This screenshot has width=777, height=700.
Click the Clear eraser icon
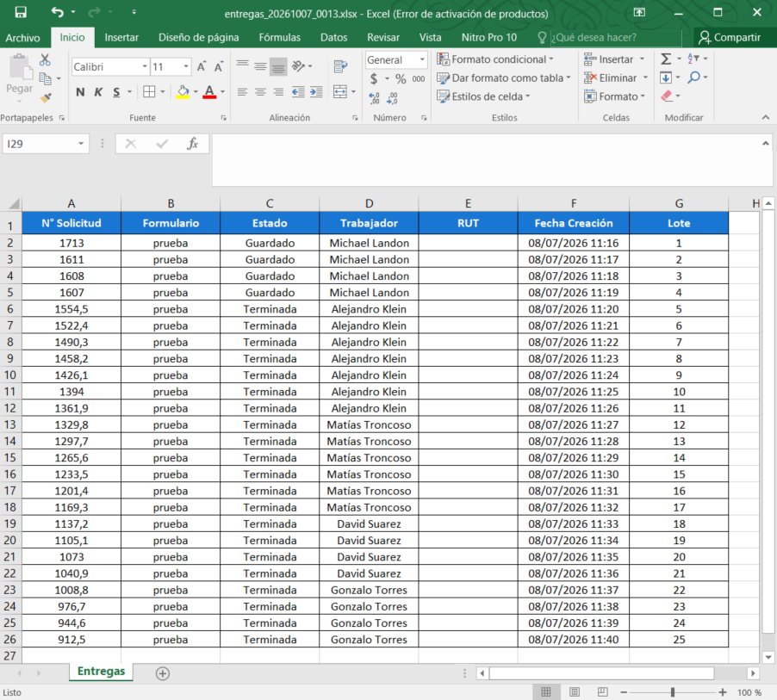click(x=667, y=96)
